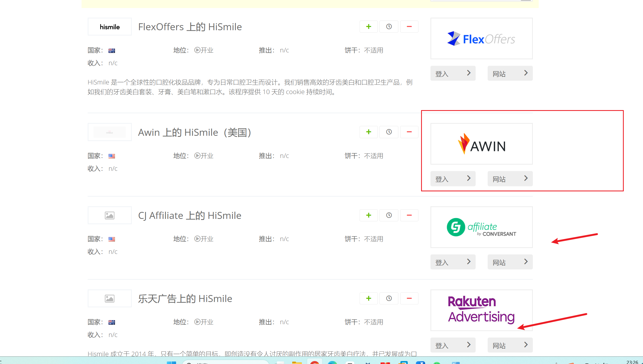Open 登入 button under FlexOffers logo
Image resolution: width=643 pixels, height=364 pixels.
(453, 73)
